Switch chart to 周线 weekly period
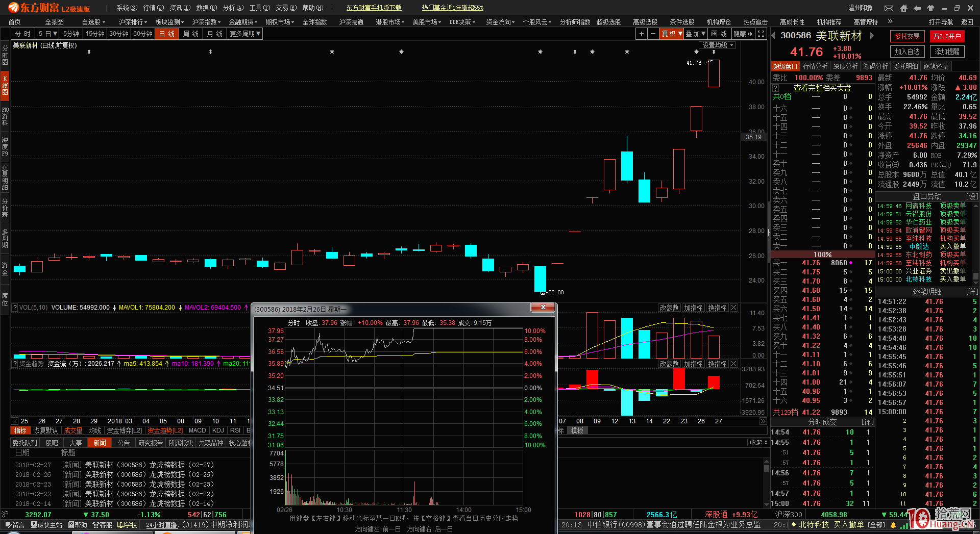This screenshot has width=980, height=534. coord(190,34)
